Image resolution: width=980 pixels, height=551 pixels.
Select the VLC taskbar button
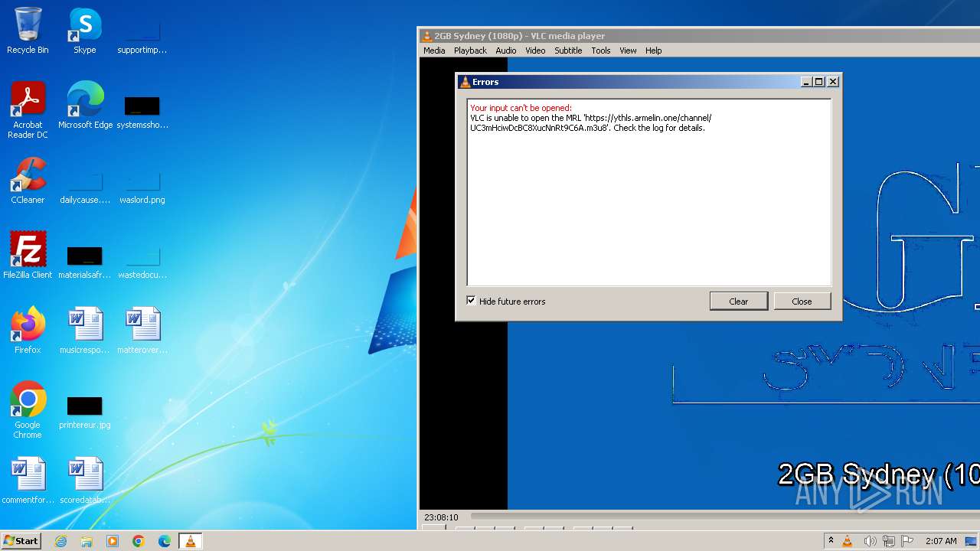point(191,541)
